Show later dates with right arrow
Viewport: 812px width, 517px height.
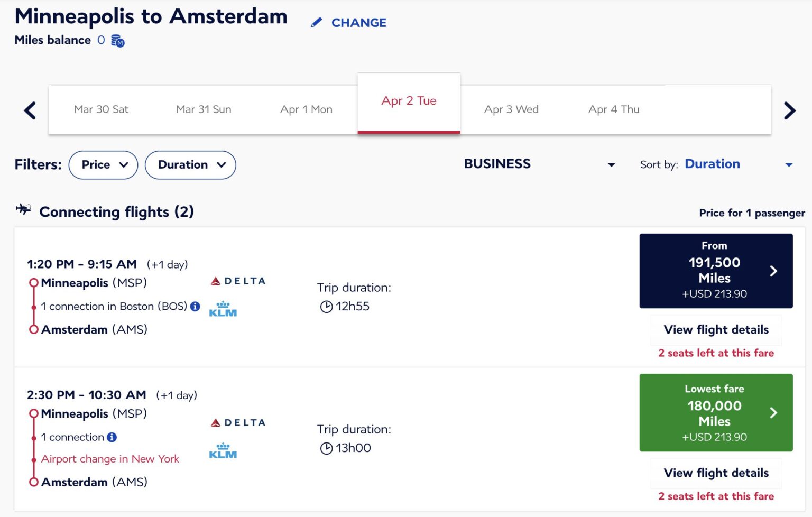(789, 110)
